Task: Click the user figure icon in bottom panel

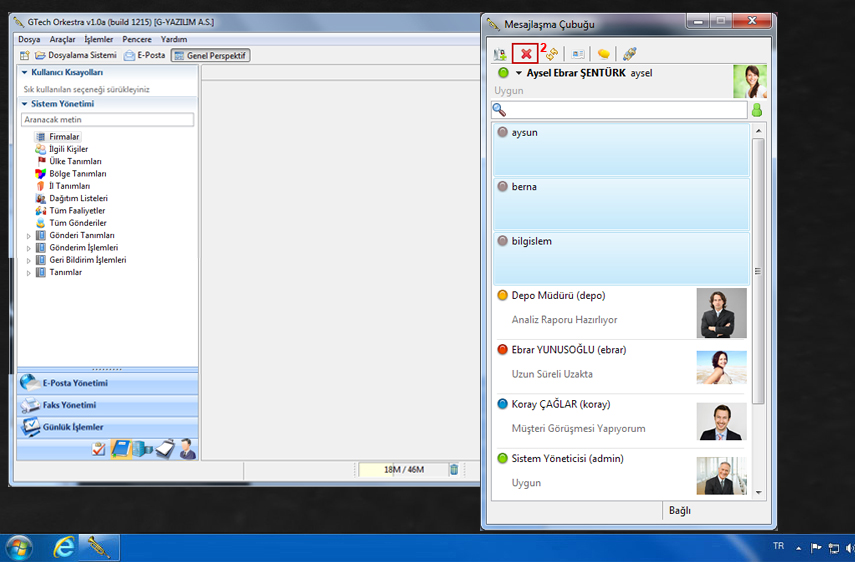Action: click(x=187, y=449)
